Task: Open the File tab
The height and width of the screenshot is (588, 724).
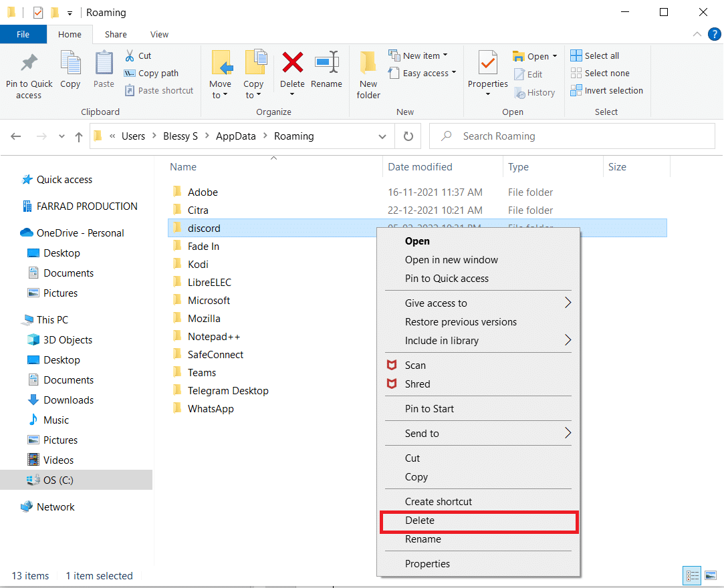Action: tap(23, 34)
